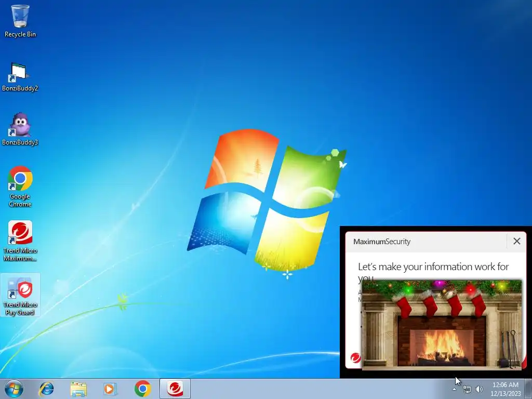Open the Windows Start menu orb
The width and height of the screenshot is (532, 399).
coord(14,389)
